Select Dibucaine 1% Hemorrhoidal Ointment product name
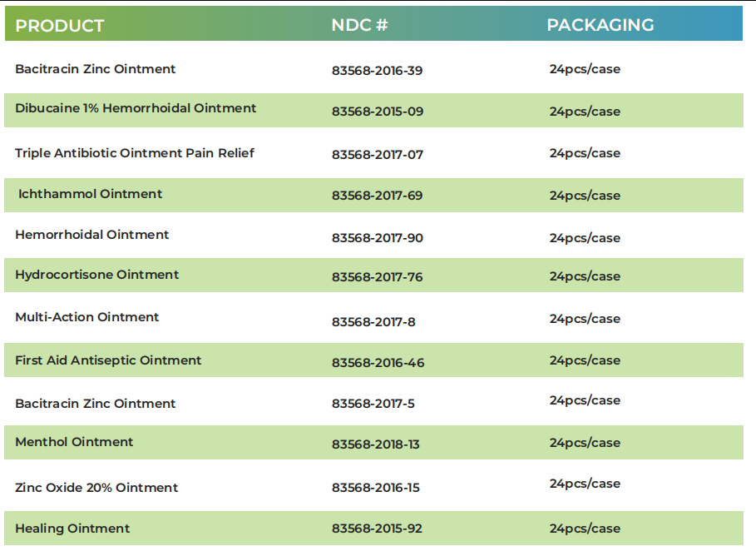The height and width of the screenshot is (551, 756). tap(136, 108)
